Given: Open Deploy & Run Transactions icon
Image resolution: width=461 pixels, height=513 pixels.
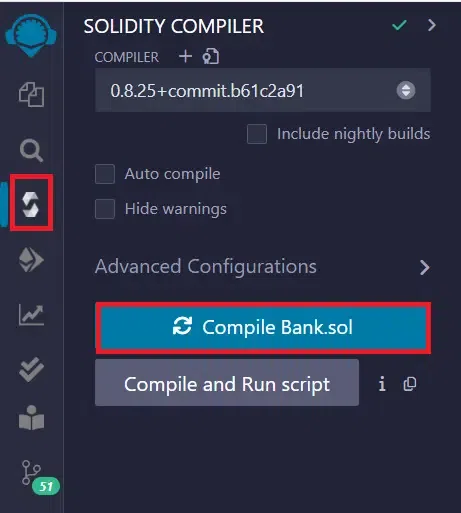Looking at the screenshot, I should point(31,260).
